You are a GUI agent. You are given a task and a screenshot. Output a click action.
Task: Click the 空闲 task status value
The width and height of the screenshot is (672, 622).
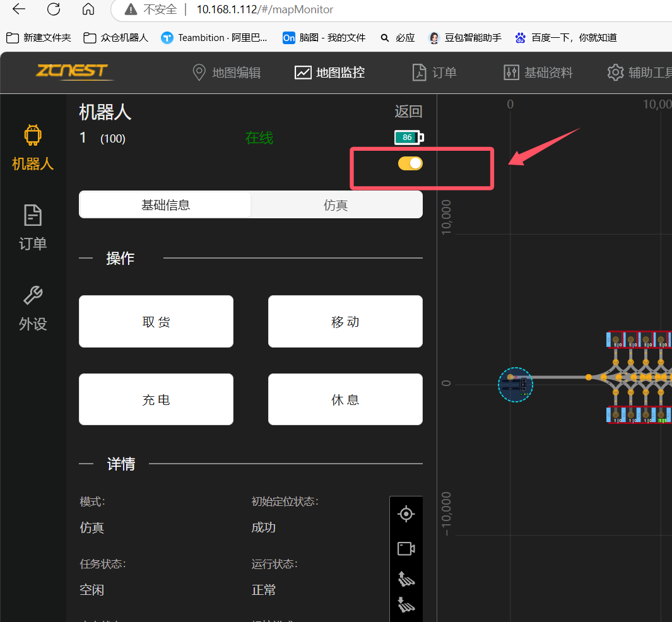91,590
